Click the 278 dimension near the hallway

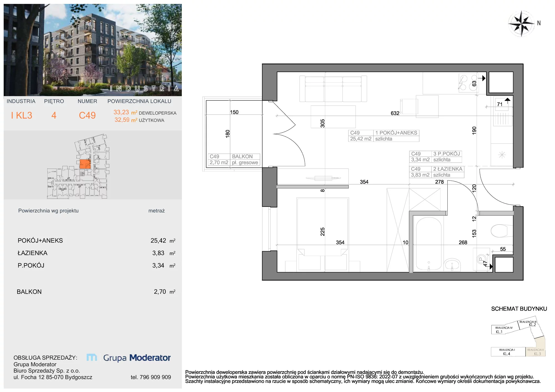439,182
